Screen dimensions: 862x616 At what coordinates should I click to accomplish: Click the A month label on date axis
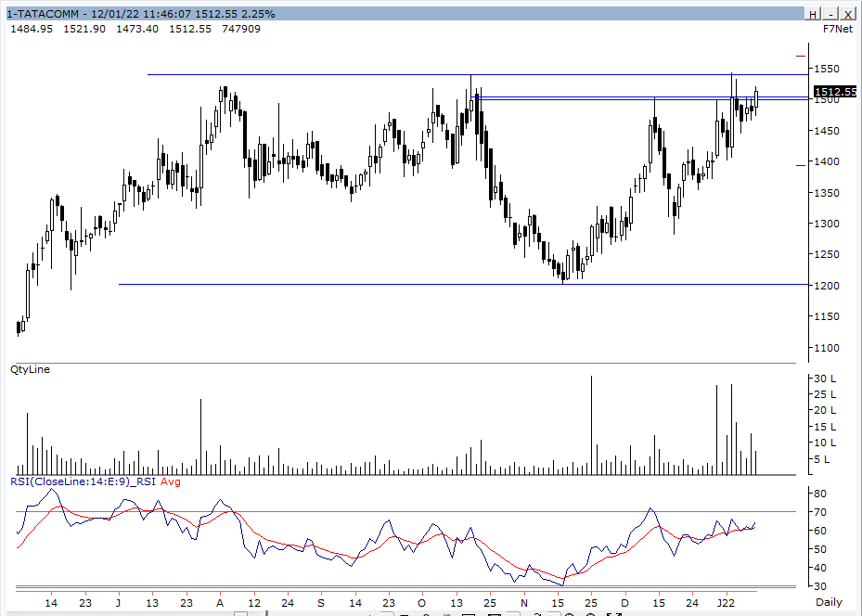pos(220,603)
